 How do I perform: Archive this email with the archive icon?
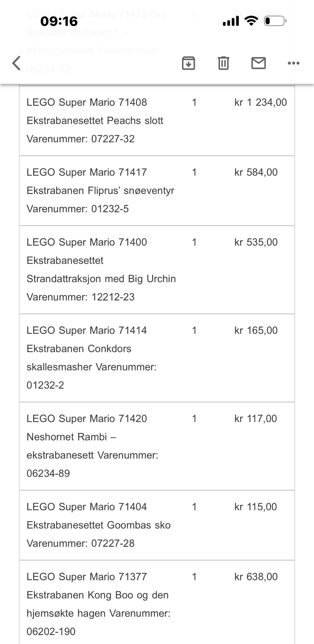[x=188, y=63]
